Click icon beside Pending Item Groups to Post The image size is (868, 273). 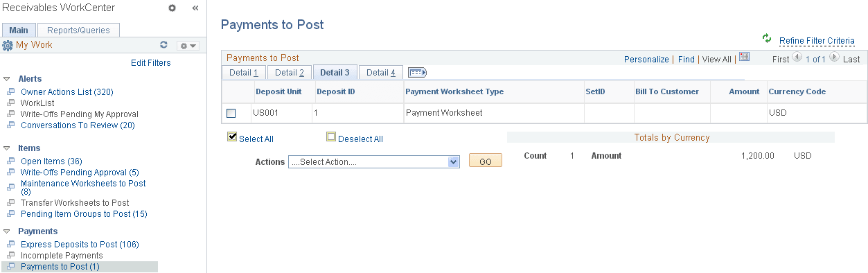click(10, 213)
